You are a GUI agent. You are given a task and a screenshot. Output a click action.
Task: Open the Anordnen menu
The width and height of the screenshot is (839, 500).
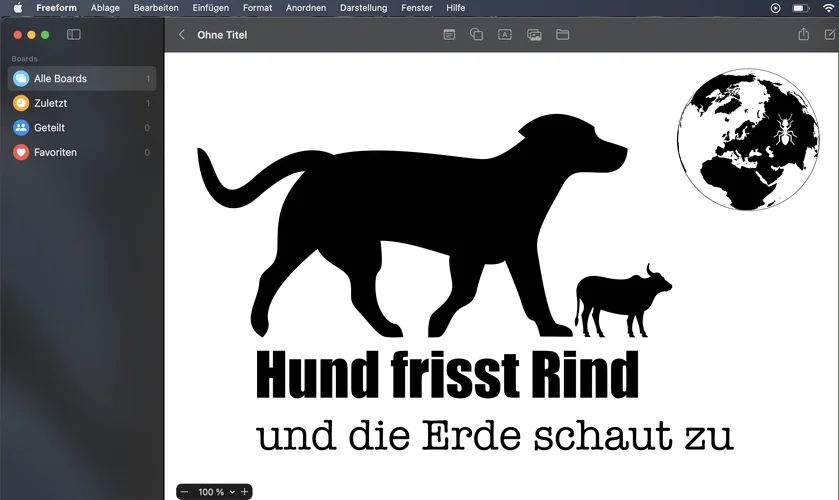tap(306, 8)
